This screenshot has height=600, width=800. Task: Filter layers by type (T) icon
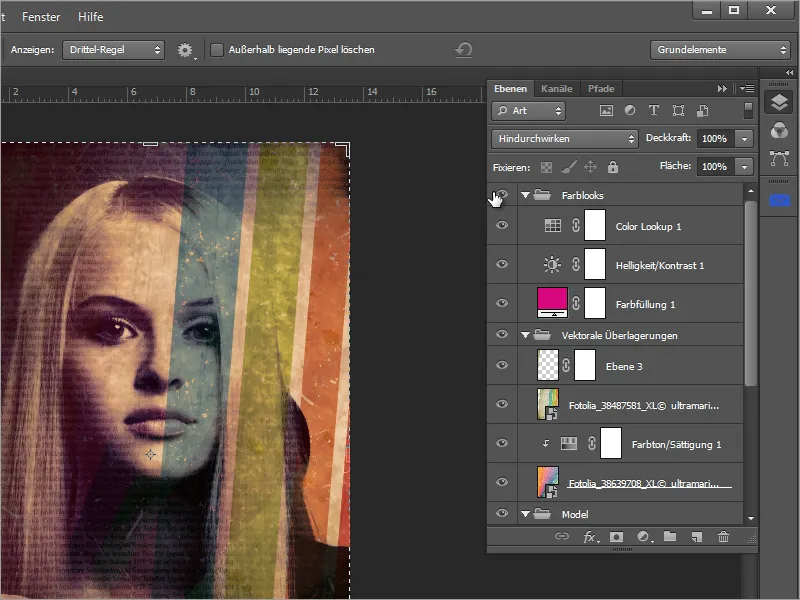(x=654, y=110)
